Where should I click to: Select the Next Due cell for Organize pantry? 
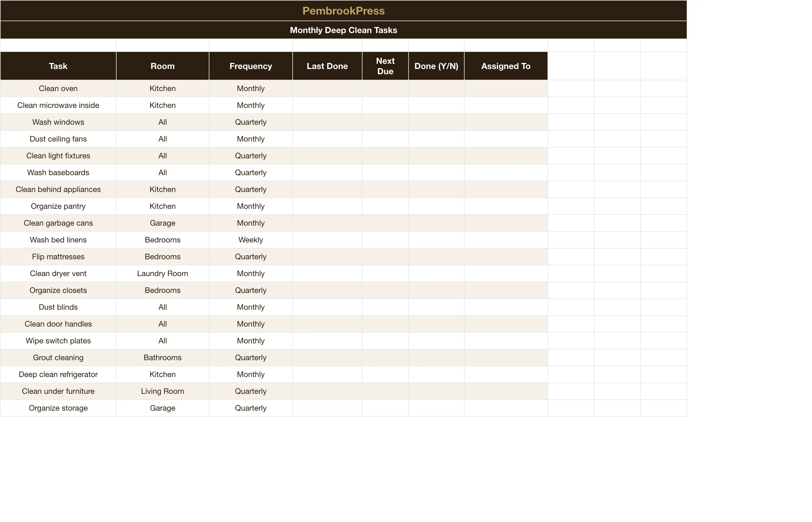coord(385,206)
